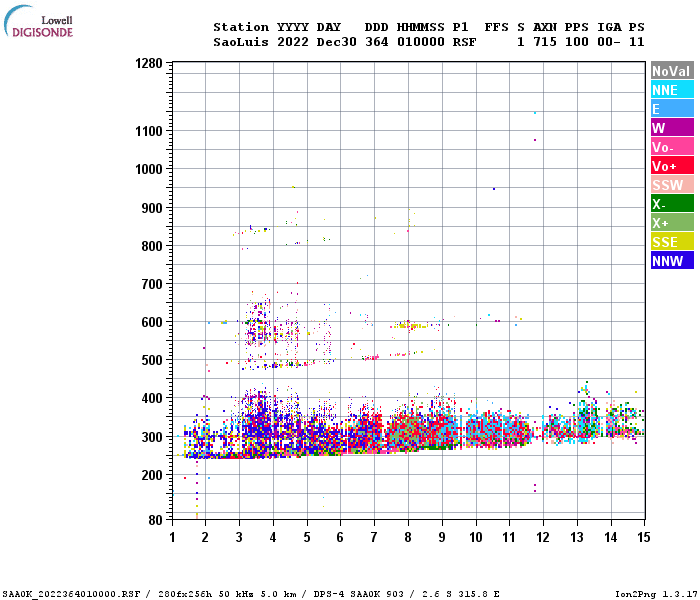The height and width of the screenshot is (600, 700).
Task: Click the 80 km y-axis label
Action: pos(155,520)
